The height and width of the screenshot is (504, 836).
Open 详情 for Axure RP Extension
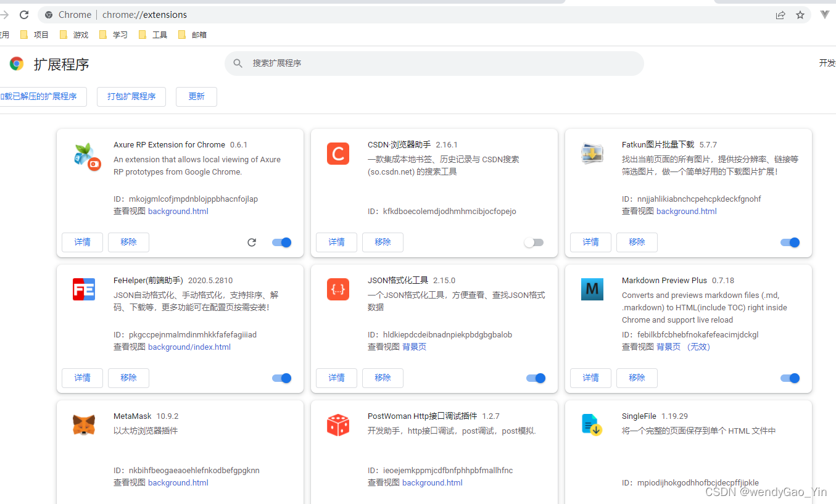[x=83, y=242]
